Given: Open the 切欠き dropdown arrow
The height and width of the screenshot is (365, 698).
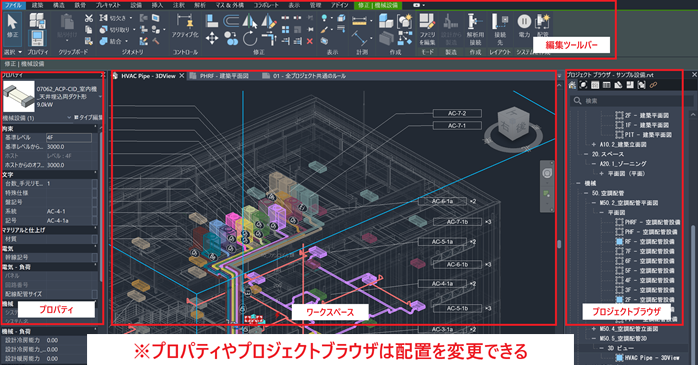Looking at the screenshot, I should pyautogui.click(x=131, y=19).
